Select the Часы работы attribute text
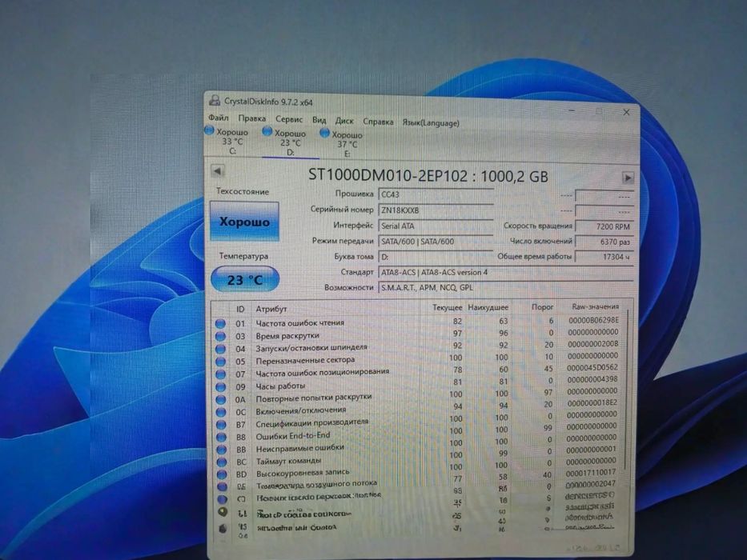This screenshot has width=747, height=560. pos(280,386)
